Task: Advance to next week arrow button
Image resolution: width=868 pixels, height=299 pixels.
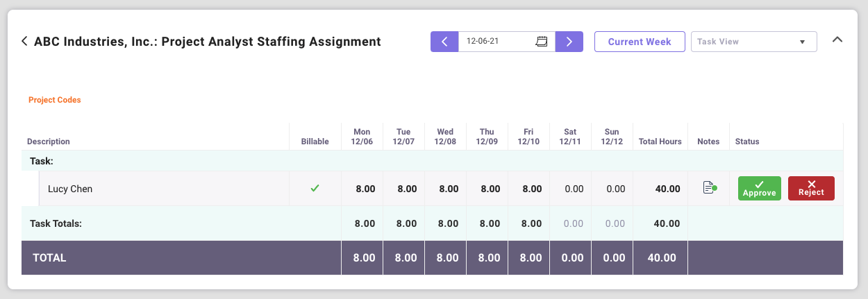Action: pyautogui.click(x=569, y=42)
